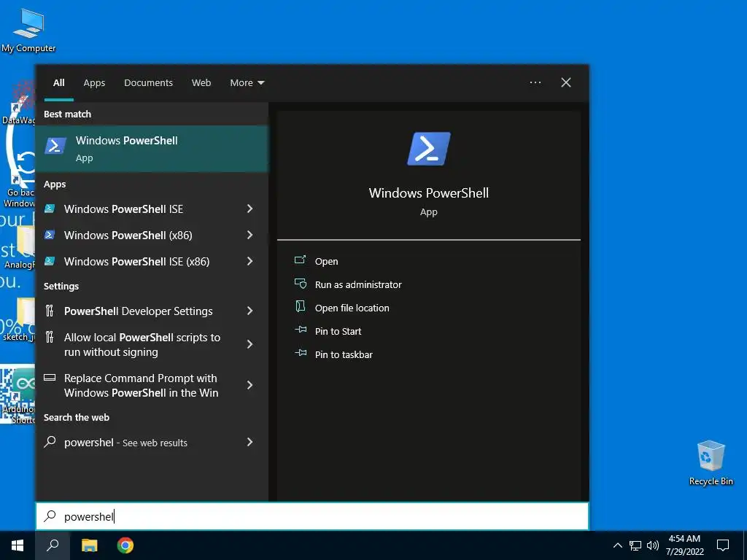747x560 pixels.
Task: Switch to the All search tab
Action: [58, 83]
